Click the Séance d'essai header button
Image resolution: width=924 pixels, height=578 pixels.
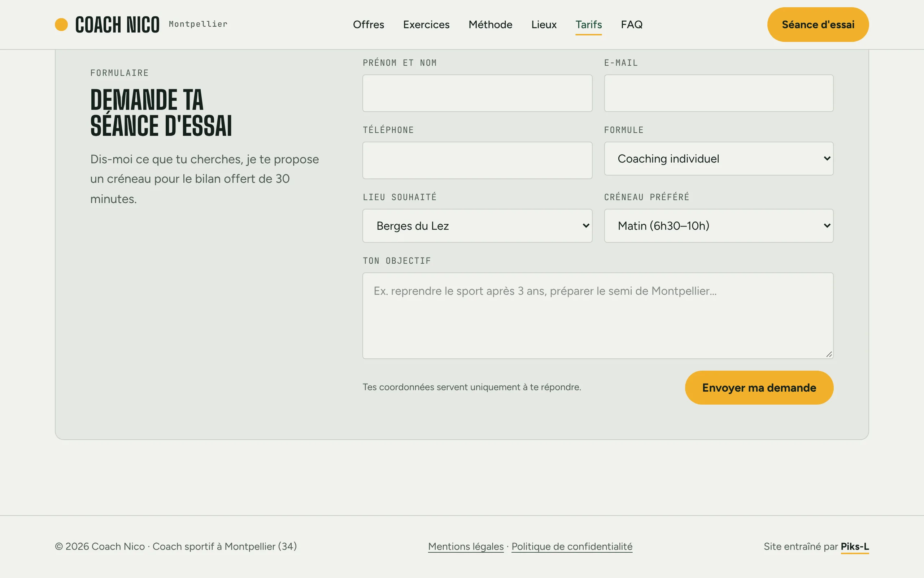click(x=818, y=25)
